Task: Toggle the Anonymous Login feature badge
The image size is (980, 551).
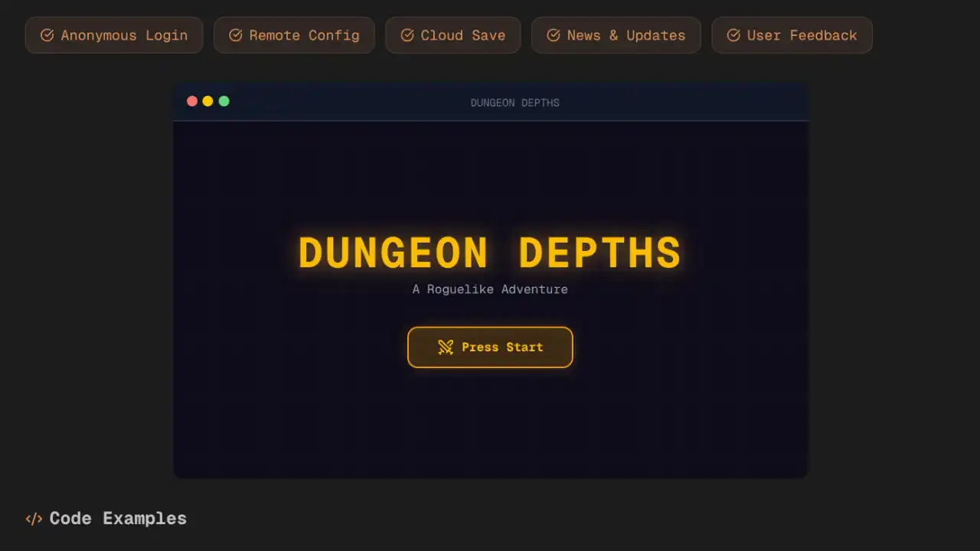Action: 113,35
